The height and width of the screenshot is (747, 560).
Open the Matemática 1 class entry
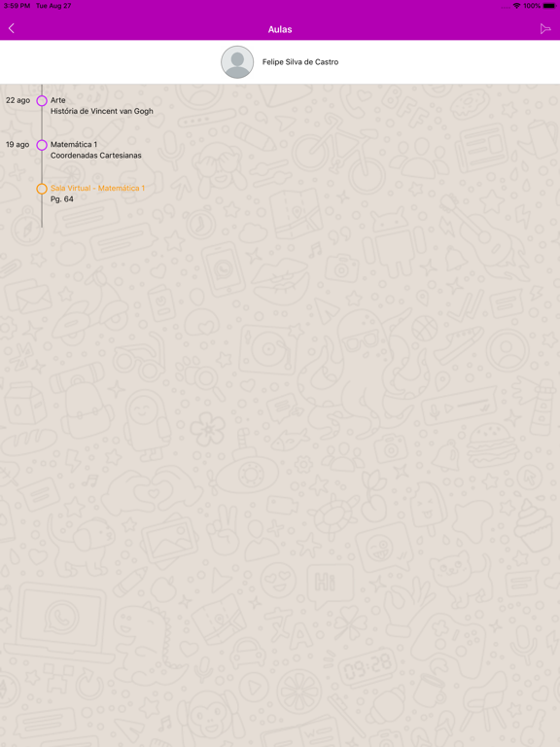point(74,144)
